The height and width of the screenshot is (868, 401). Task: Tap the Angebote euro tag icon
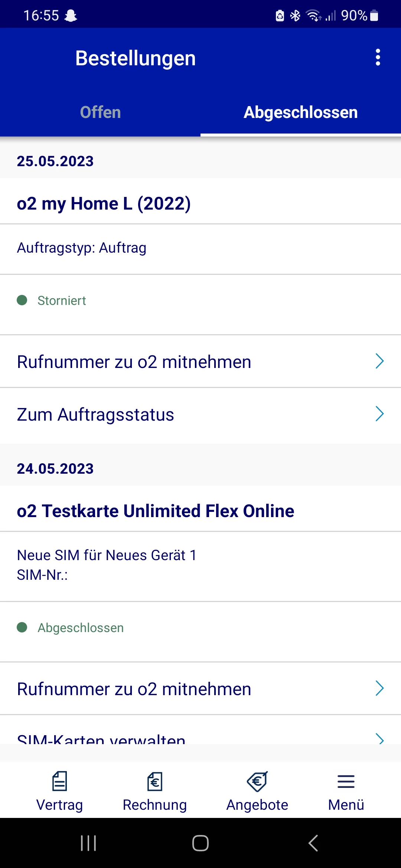pyautogui.click(x=257, y=781)
